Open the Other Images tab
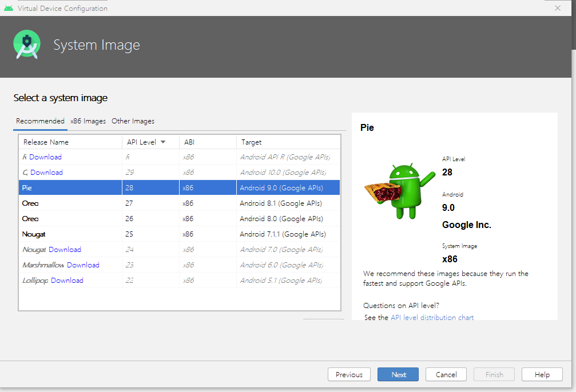 click(x=133, y=121)
